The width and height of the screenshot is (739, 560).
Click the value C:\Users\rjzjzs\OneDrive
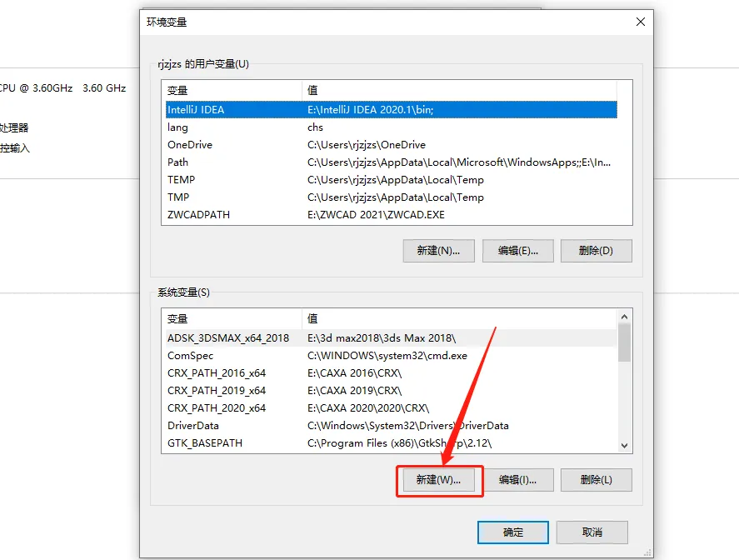click(x=367, y=145)
